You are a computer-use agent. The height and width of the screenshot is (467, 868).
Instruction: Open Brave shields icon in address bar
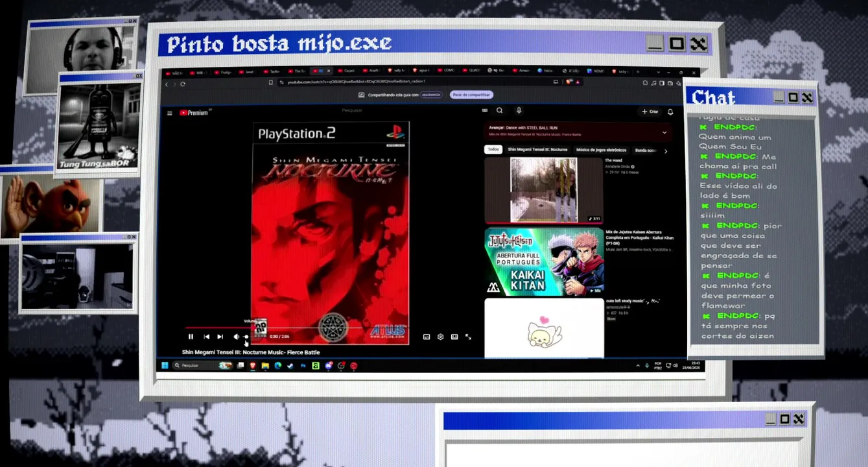pos(569,82)
